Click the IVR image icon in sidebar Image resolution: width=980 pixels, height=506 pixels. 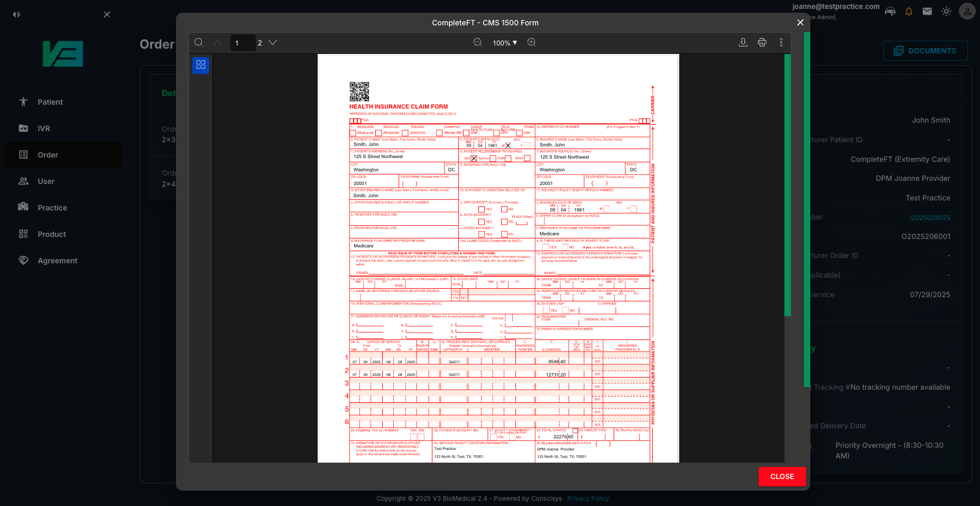23,128
